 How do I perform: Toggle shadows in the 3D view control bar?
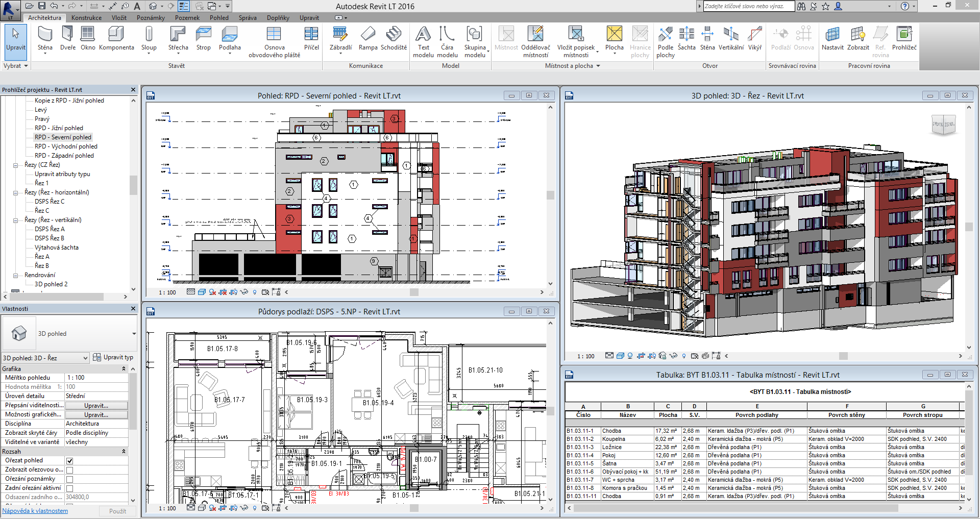click(x=630, y=356)
